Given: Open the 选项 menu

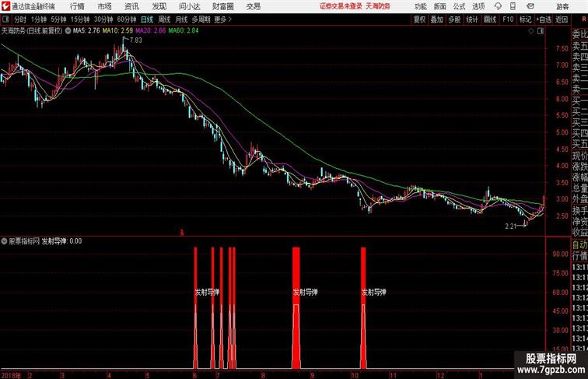Looking at the screenshot, I should [478, 6].
